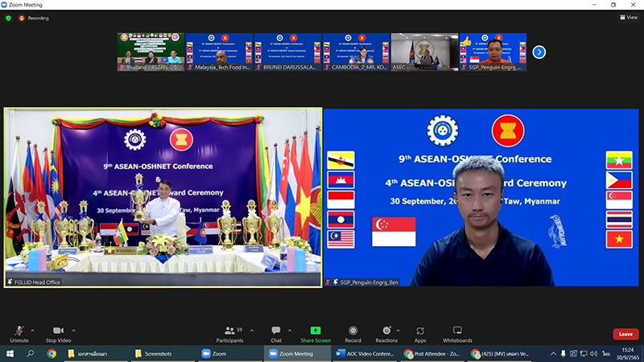Expand video options arrow beside Stop Video
This screenshot has width=644, height=362.
click(73, 329)
